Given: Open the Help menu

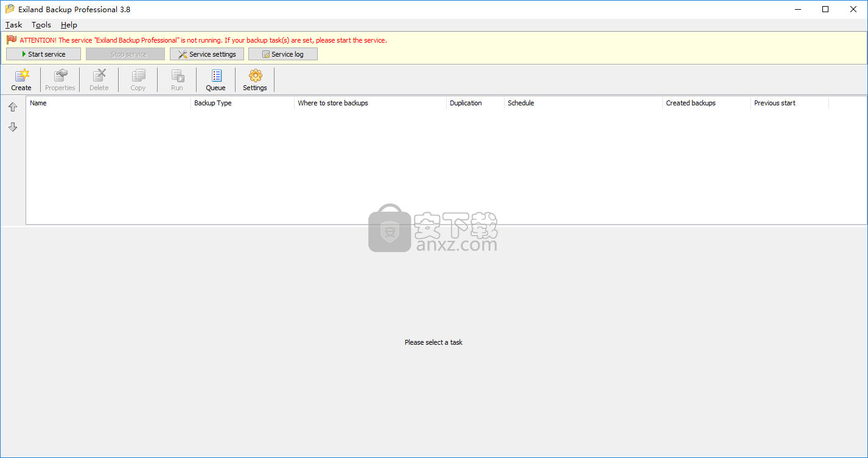Looking at the screenshot, I should coord(69,25).
